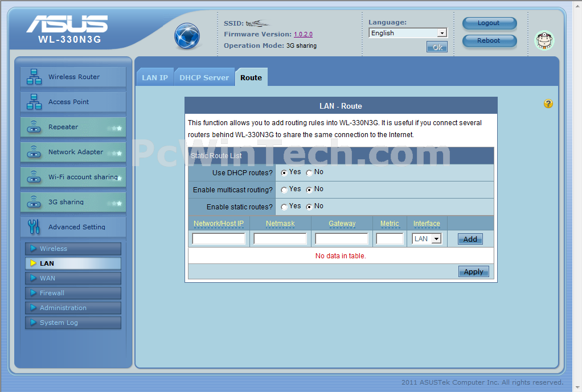The height and width of the screenshot is (392, 582).
Task: Click the 'LAN - Route' panel title
Action: click(x=341, y=106)
